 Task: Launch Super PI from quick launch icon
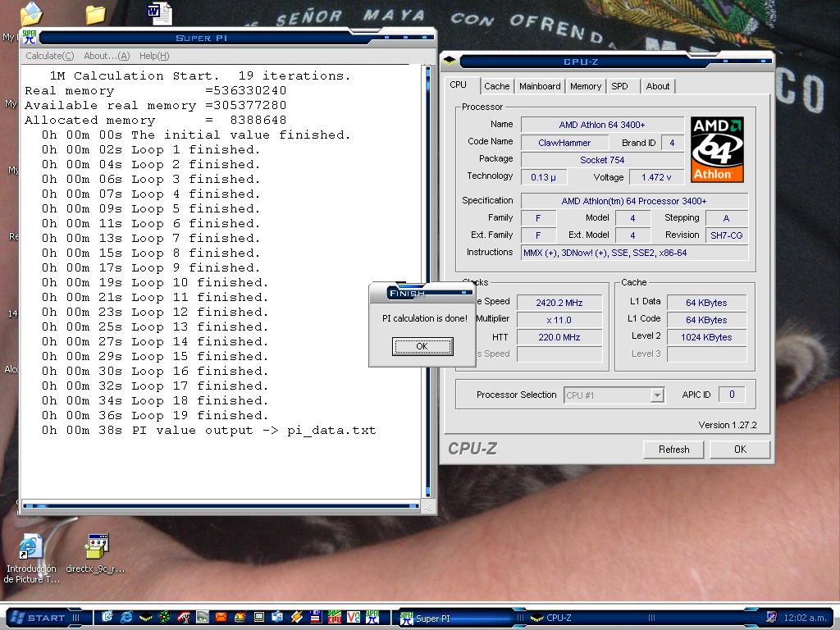(372, 617)
